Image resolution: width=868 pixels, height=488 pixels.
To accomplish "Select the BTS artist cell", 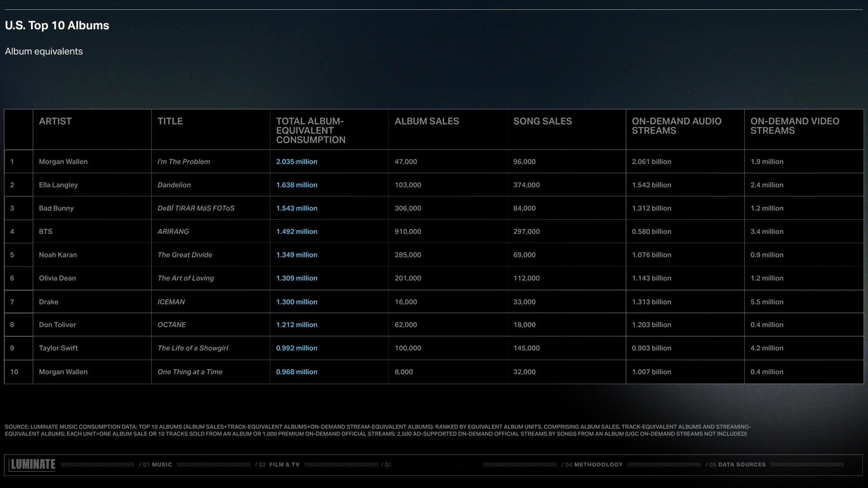I will coord(45,231).
